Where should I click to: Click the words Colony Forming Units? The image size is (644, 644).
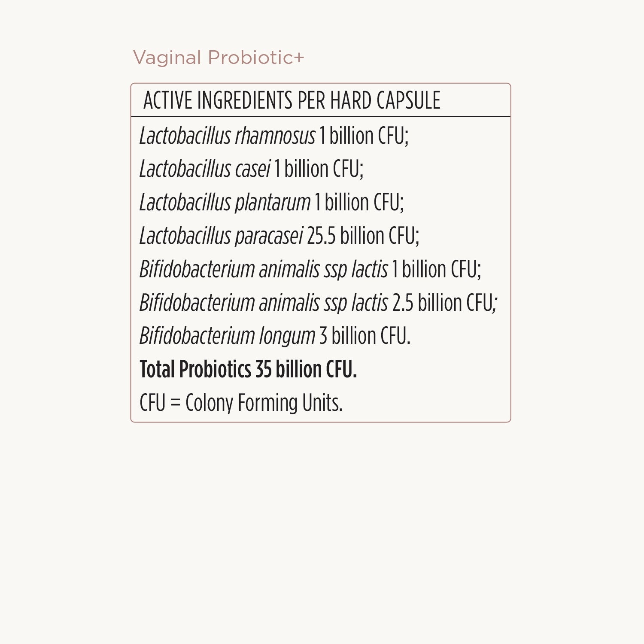(264, 403)
